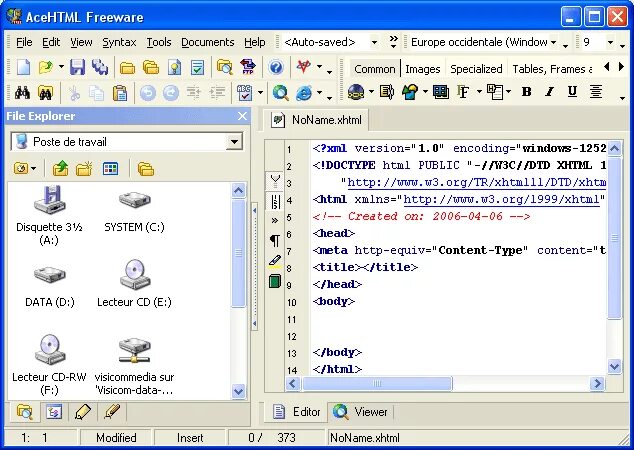This screenshot has width=634, height=450.
Task: Expand the open file icon dropdown arrow
Action: tap(61, 67)
